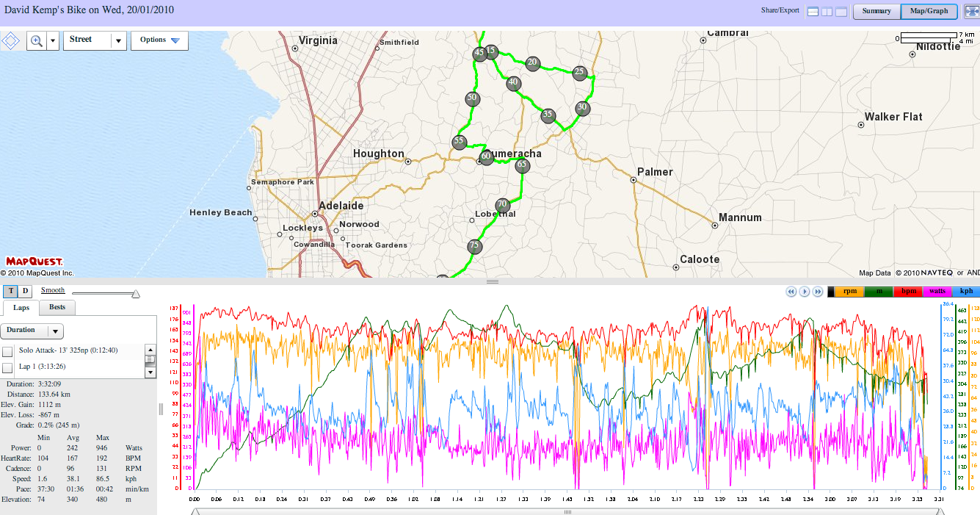980x515 pixels.
Task: Expand the map Options menu
Action: point(159,40)
